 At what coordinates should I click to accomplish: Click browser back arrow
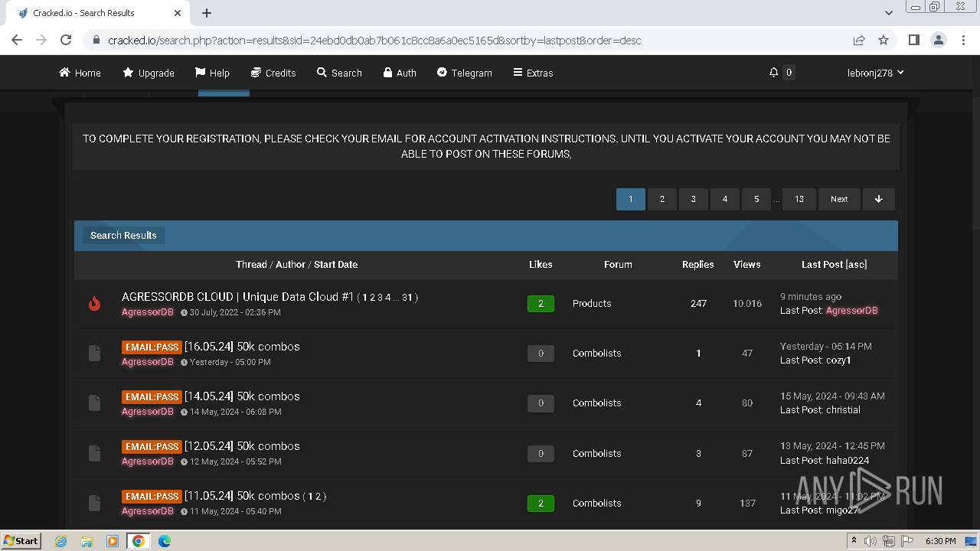[17, 40]
